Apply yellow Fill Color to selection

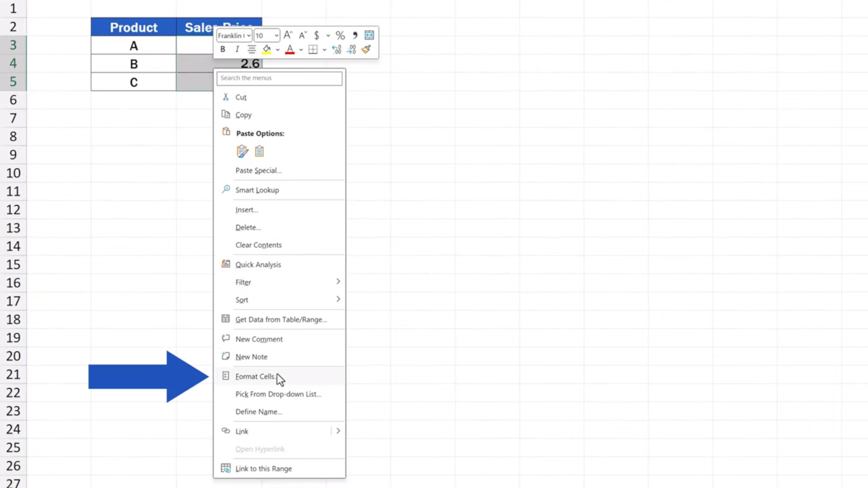[267, 49]
